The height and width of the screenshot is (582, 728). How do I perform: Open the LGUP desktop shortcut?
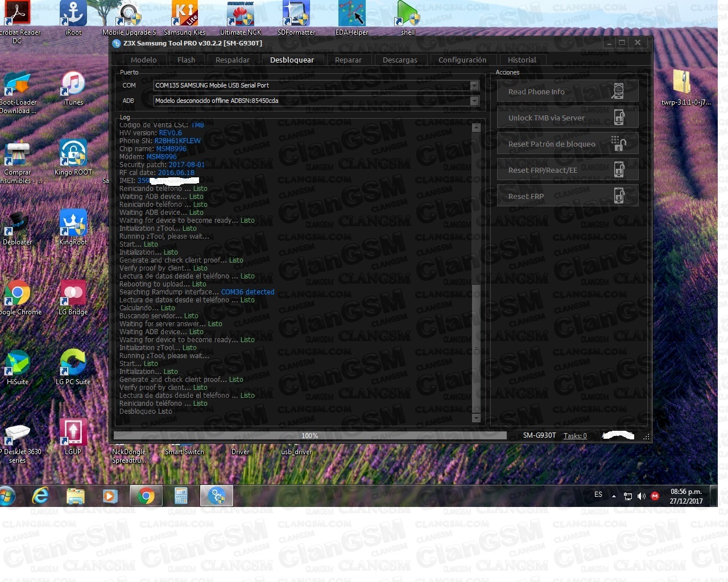[x=73, y=438]
